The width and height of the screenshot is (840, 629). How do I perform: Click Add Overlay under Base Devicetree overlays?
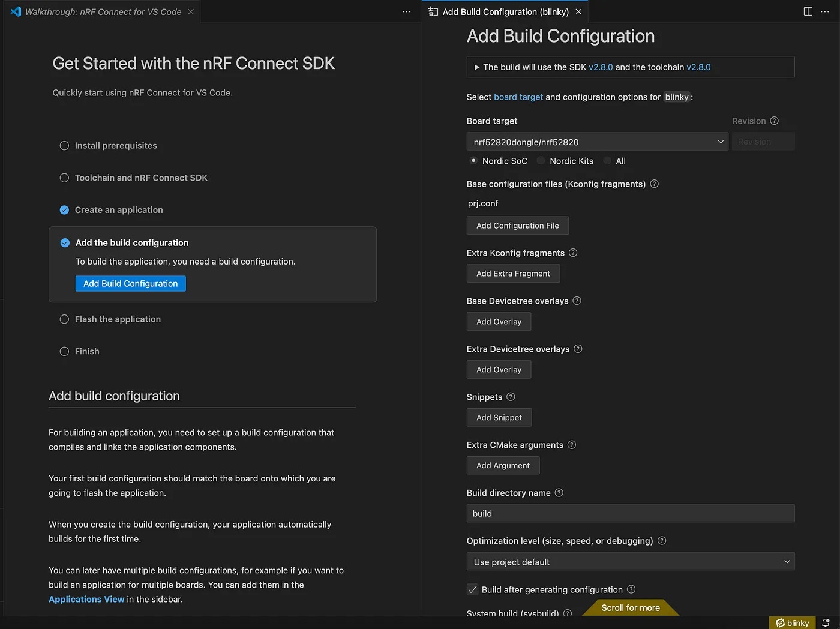tap(499, 322)
